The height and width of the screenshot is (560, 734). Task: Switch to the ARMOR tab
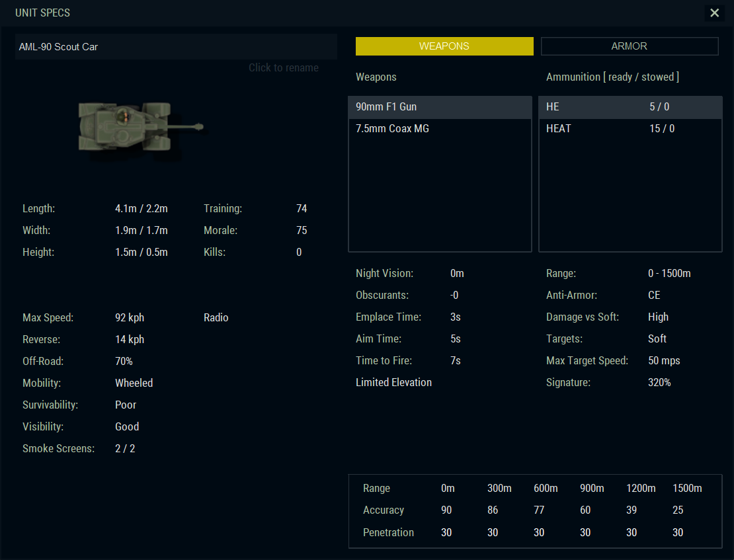pyautogui.click(x=630, y=46)
